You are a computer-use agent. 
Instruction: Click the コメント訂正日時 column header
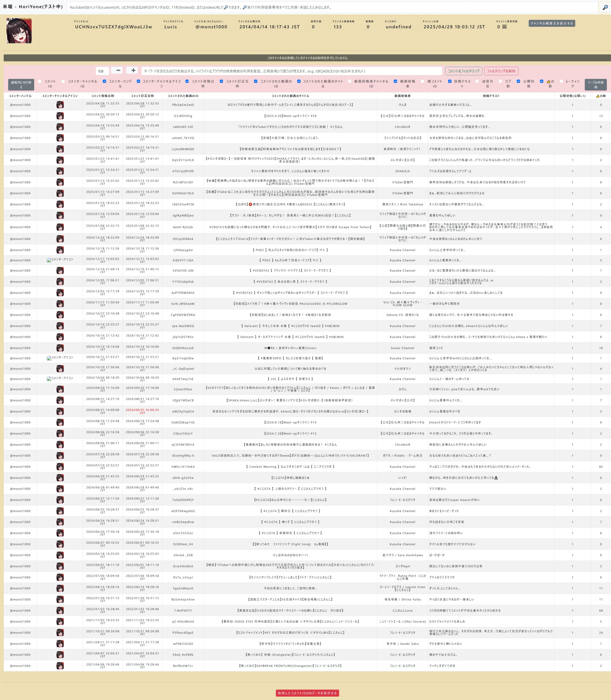[x=142, y=96]
